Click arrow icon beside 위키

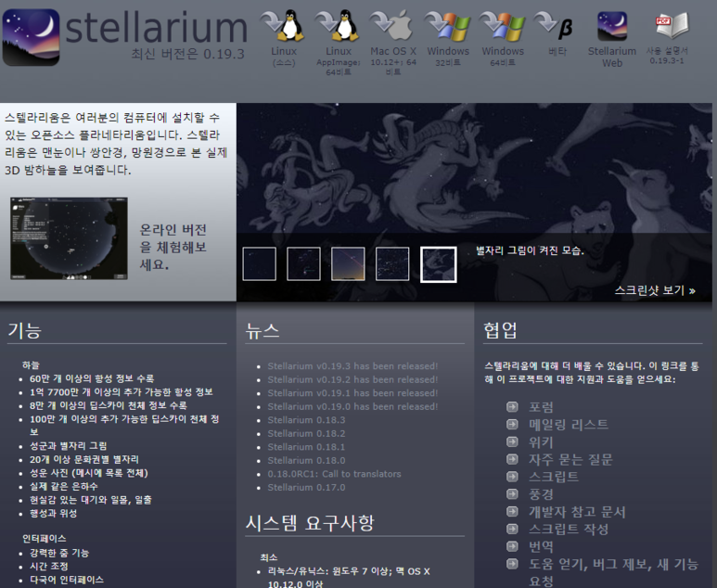(512, 441)
